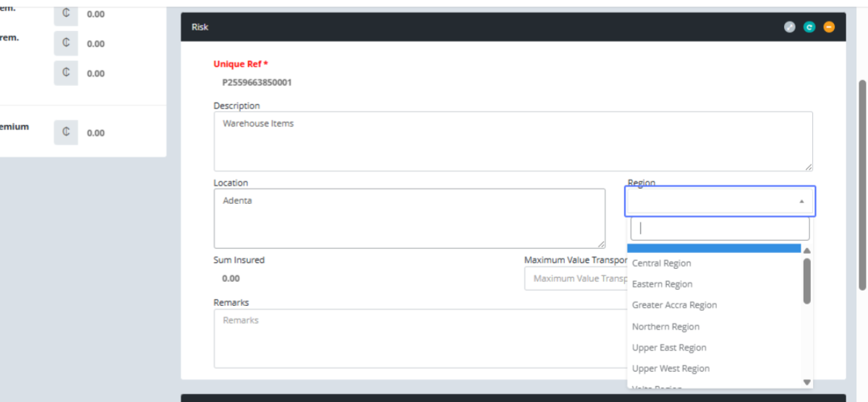Click the Location field containing Adenta
The image size is (868, 402).
(x=409, y=218)
